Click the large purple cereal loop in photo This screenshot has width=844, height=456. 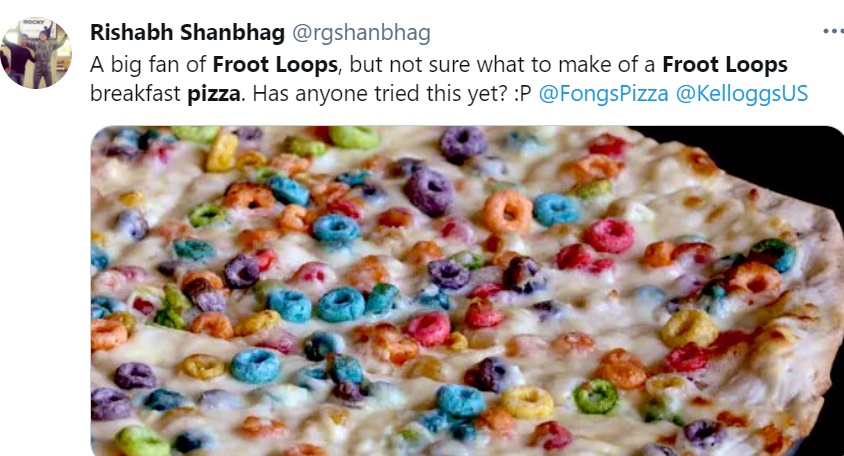click(x=429, y=192)
